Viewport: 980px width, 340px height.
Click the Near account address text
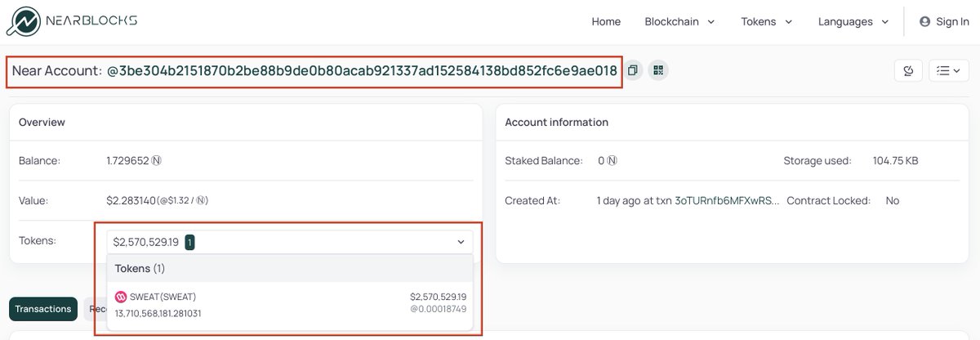362,71
